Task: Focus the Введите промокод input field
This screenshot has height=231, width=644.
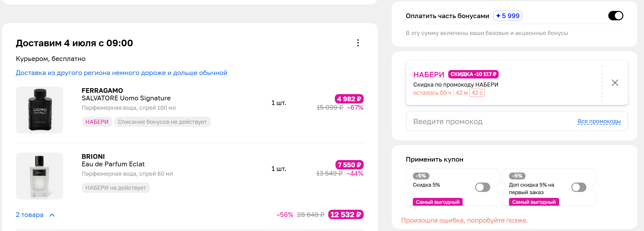Action: (517, 121)
